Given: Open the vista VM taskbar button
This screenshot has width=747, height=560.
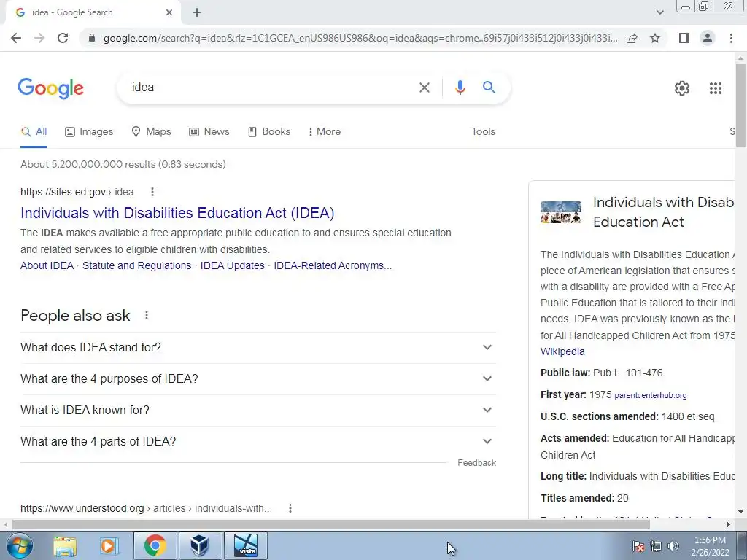Looking at the screenshot, I should pyautogui.click(x=246, y=545).
